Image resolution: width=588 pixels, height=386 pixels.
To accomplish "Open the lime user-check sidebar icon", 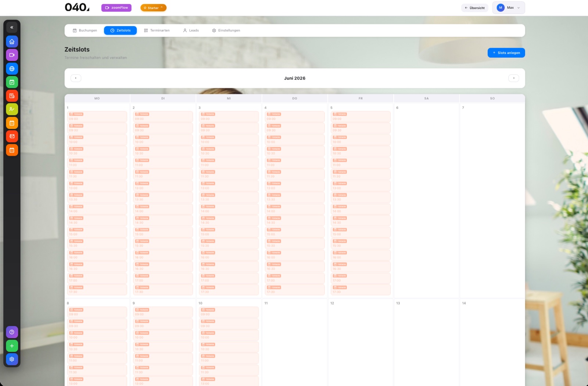I will (x=12, y=109).
